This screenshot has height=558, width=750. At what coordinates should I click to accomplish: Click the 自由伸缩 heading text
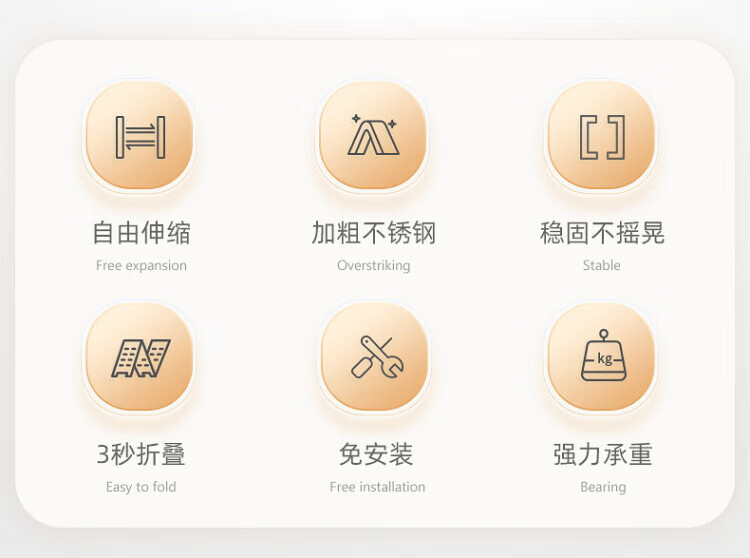[x=142, y=233]
